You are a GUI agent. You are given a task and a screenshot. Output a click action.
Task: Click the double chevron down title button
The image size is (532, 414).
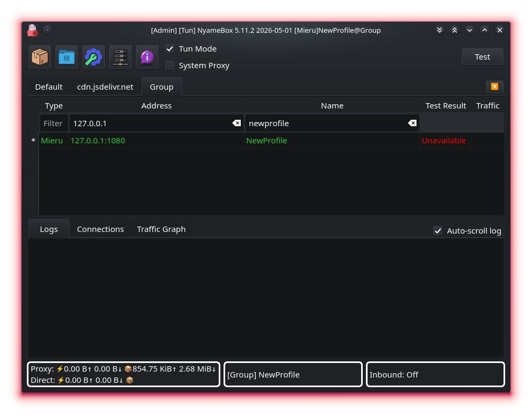[x=440, y=30]
